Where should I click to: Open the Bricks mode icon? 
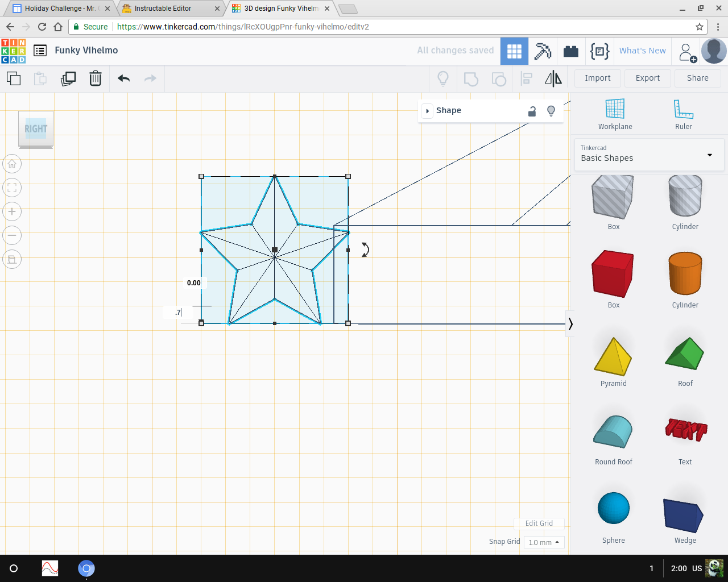click(x=571, y=51)
